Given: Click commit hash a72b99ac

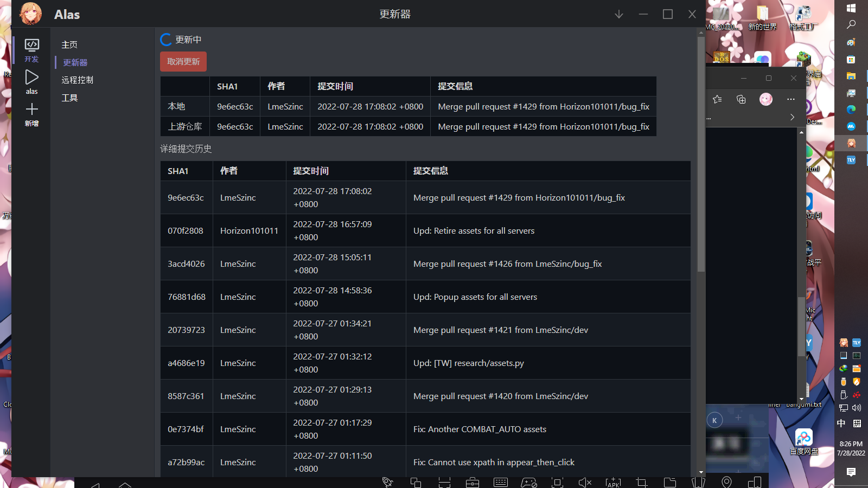Looking at the screenshot, I should click(186, 462).
